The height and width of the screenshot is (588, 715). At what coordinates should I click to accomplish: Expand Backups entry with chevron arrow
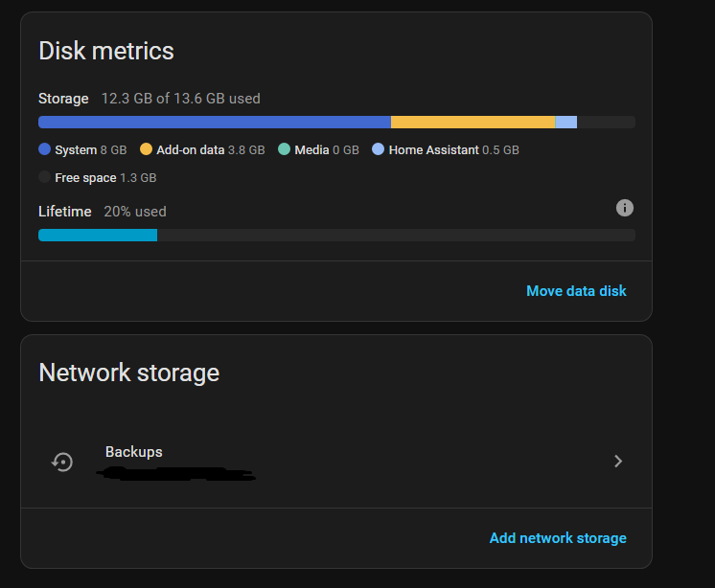[x=618, y=462]
